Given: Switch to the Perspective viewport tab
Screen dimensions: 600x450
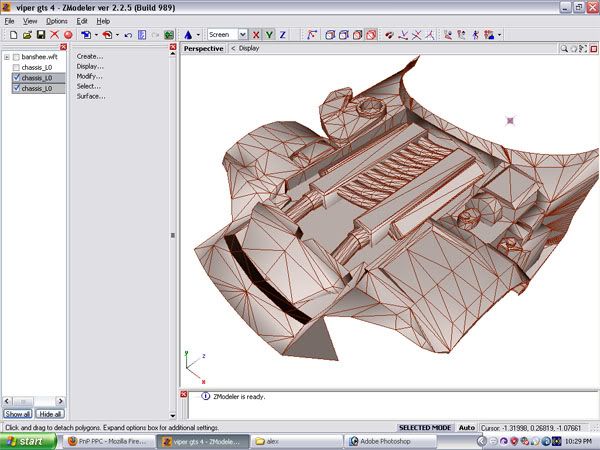Looking at the screenshot, I should (x=204, y=47).
